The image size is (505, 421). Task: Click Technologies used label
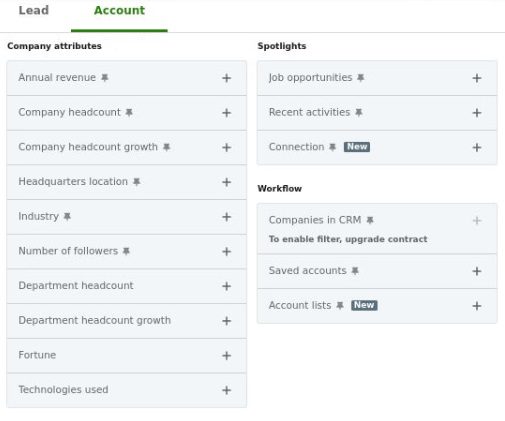pyautogui.click(x=63, y=390)
